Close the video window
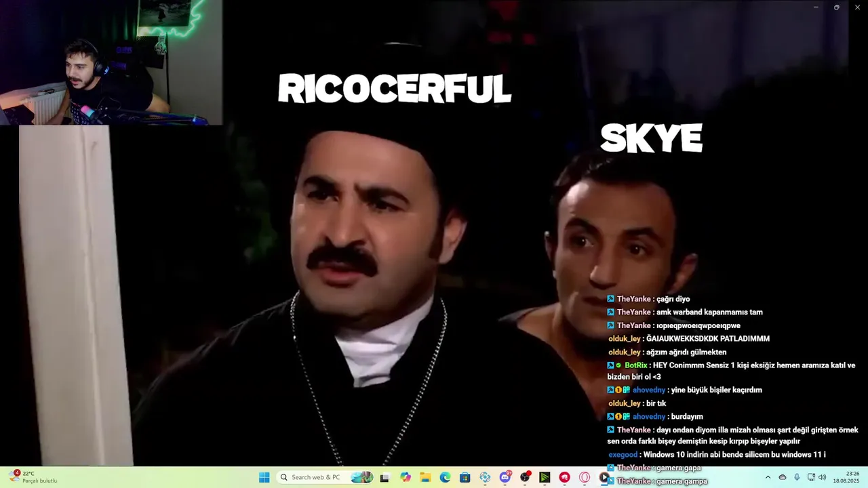The image size is (868, 488). 857,7
